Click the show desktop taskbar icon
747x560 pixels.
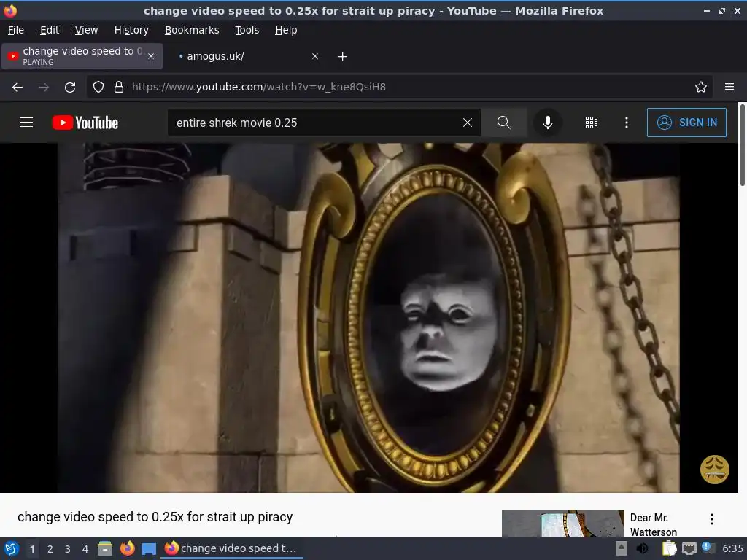149,548
